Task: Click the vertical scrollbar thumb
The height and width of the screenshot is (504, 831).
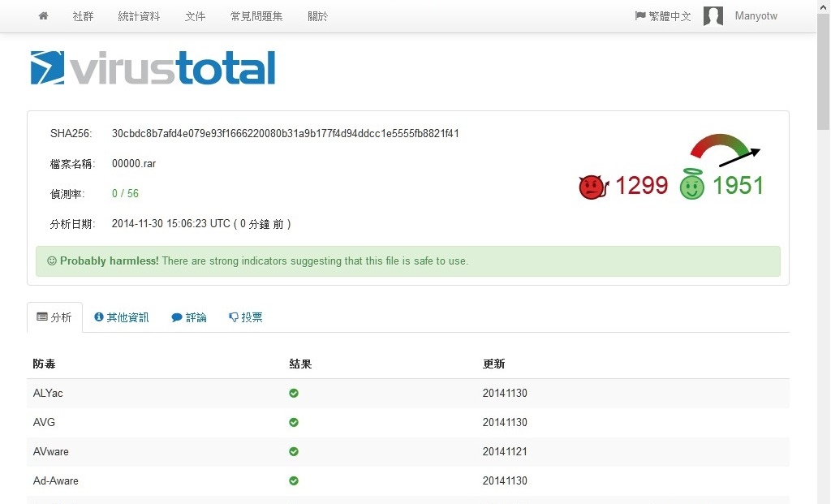Action: 824,71
